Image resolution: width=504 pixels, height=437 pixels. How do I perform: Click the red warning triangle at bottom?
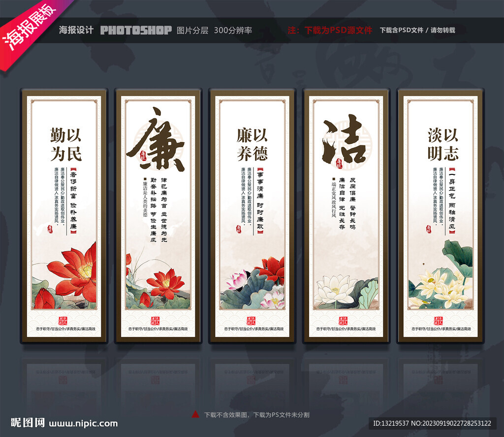(195, 414)
